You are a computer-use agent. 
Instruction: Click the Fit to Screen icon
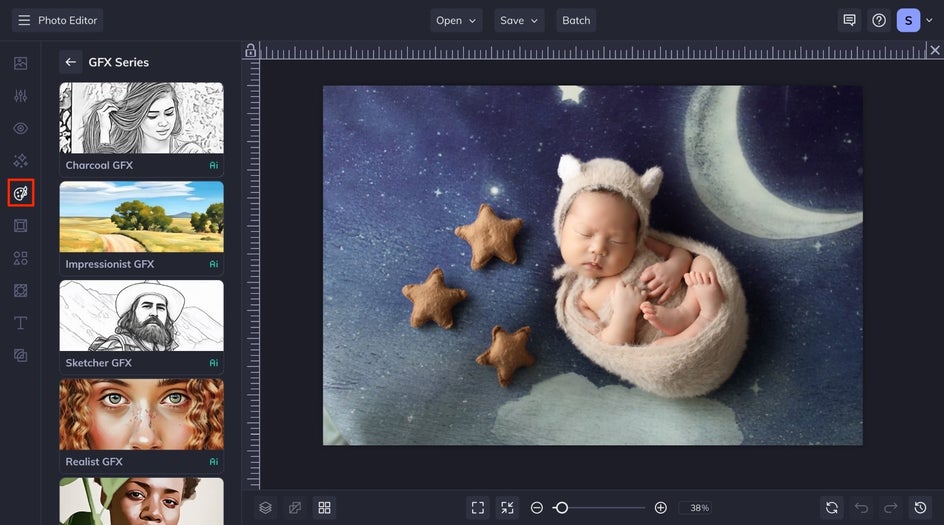point(478,508)
